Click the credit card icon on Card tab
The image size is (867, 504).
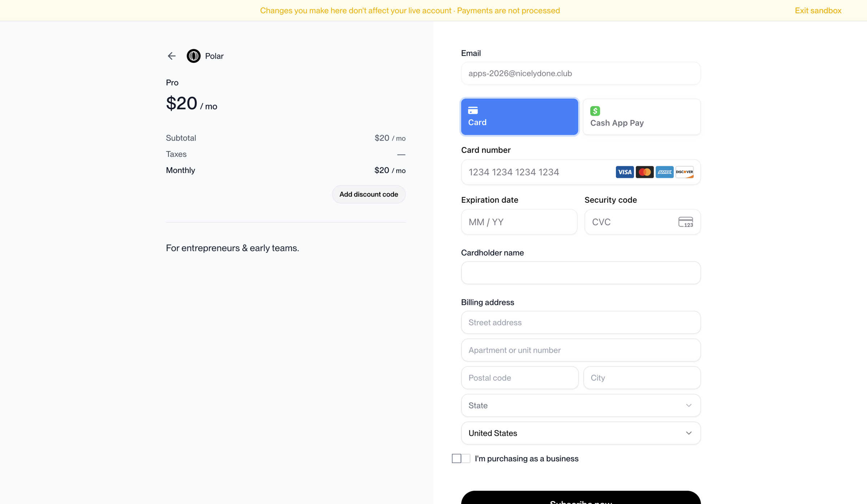pos(473,110)
